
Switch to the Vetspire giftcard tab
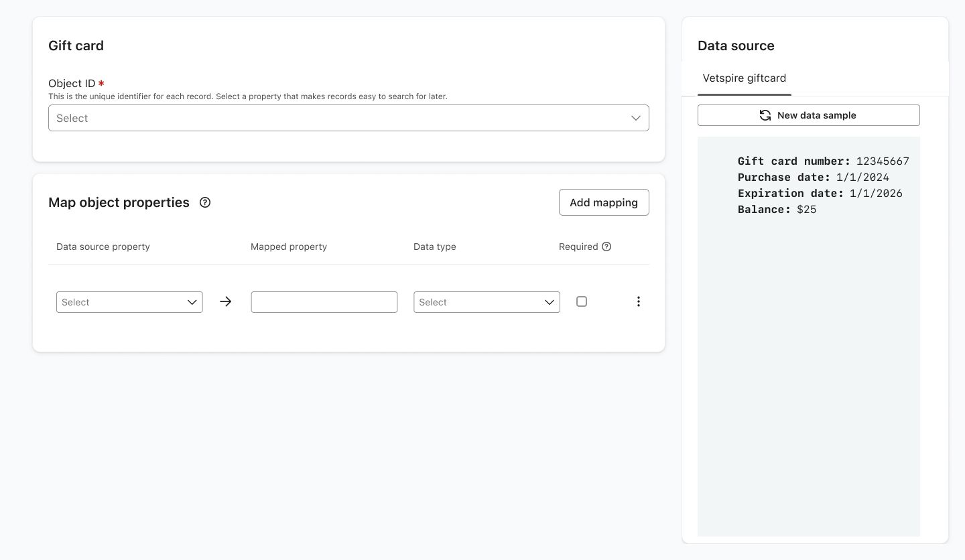click(744, 78)
